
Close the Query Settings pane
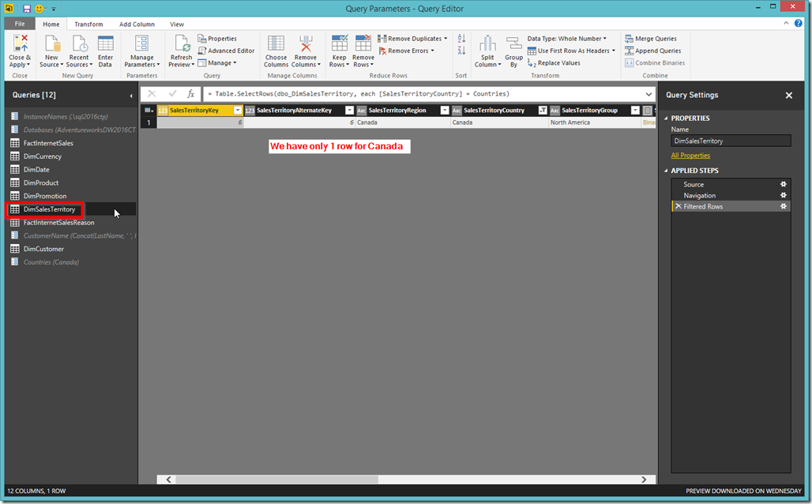[x=788, y=96]
